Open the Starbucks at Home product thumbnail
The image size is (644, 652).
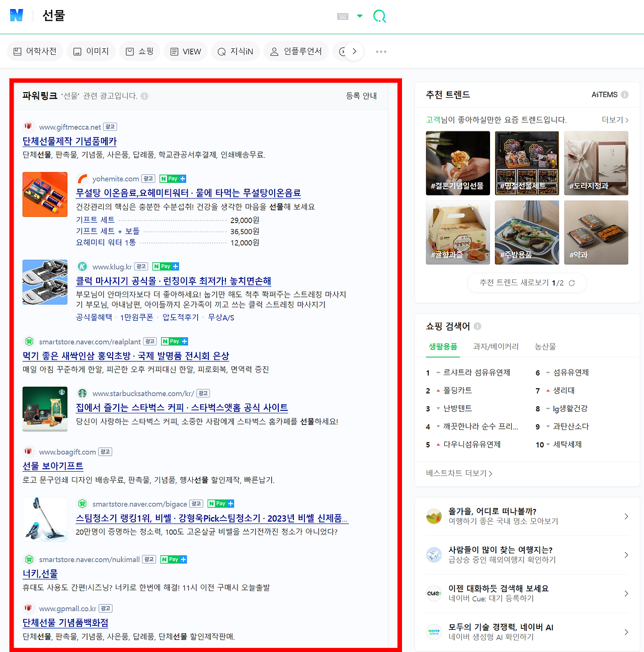pos(45,409)
